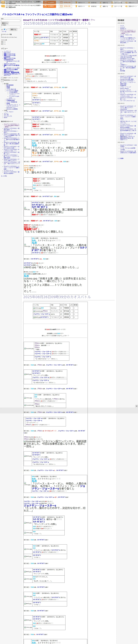Screen dimensions: 138x644
Task: Open カオスバトルロイヤル menu item
Action: pyautogui.click(x=10, y=64)
